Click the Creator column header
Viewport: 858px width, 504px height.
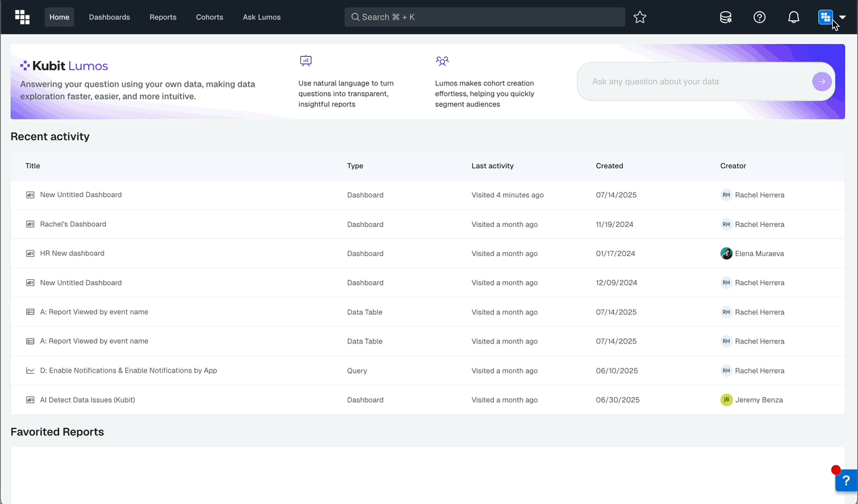tap(733, 166)
